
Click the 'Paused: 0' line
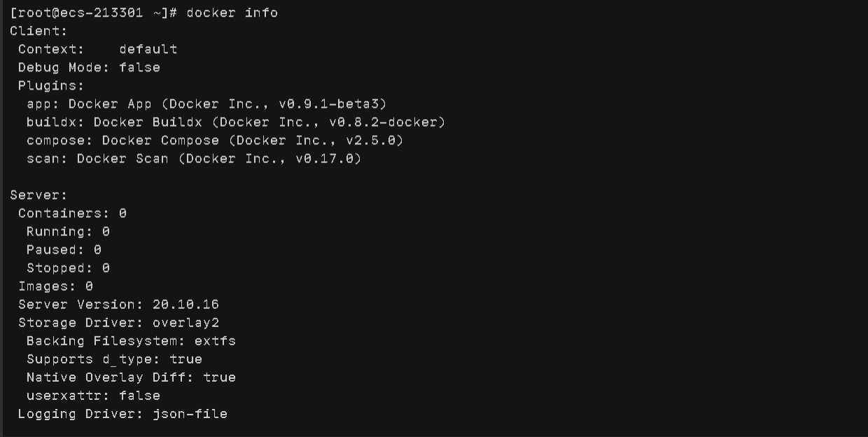(x=64, y=249)
